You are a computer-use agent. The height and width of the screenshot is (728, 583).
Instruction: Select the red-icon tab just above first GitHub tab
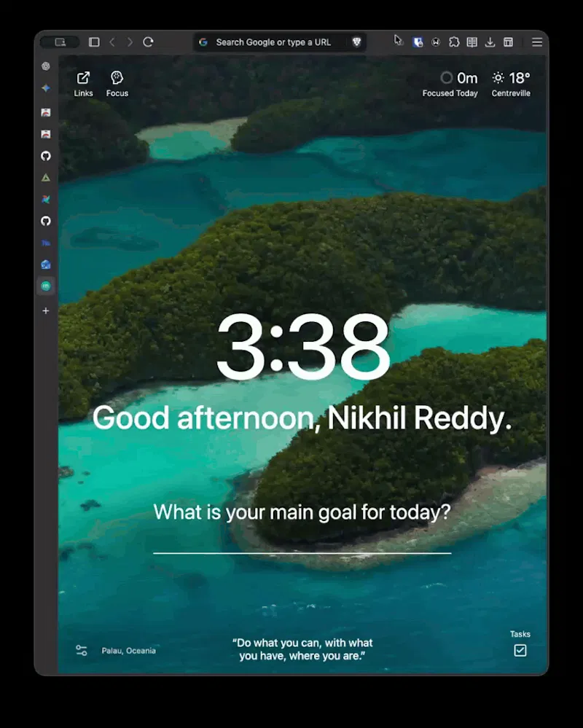[45, 134]
